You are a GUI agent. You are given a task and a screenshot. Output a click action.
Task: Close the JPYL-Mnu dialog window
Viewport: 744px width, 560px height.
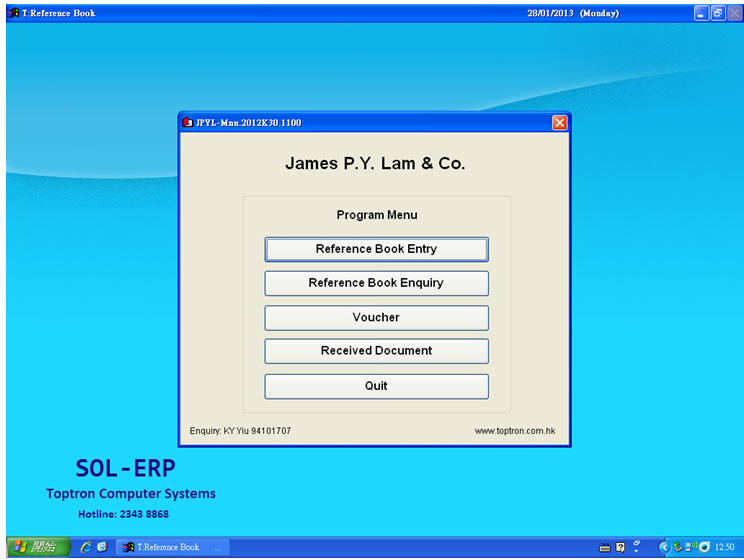[559, 123]
